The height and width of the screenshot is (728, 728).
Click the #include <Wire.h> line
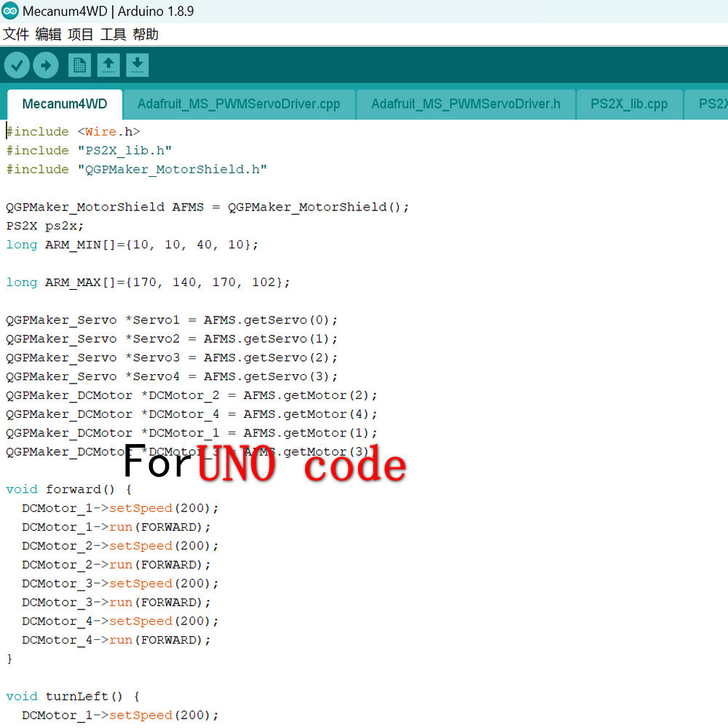(73, 132)
